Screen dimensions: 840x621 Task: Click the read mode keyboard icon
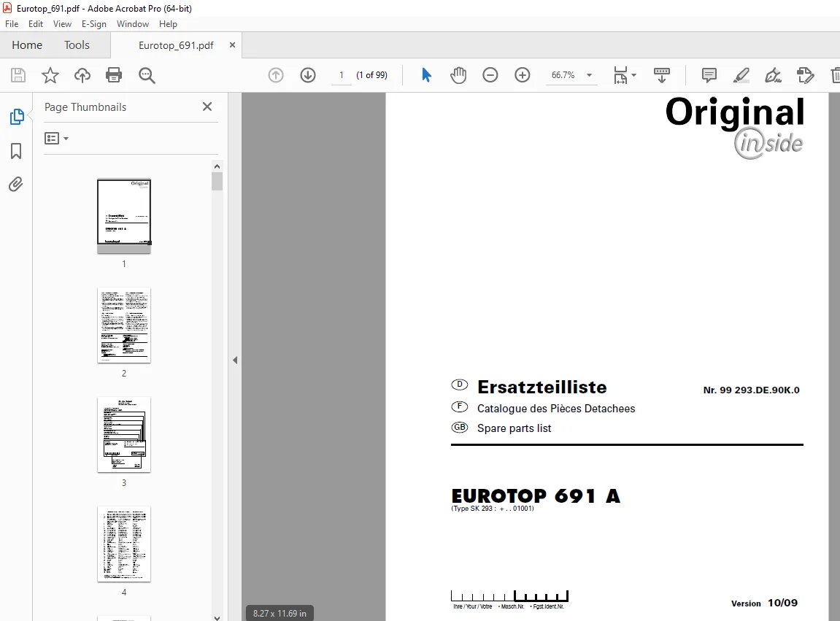point(662,75)
